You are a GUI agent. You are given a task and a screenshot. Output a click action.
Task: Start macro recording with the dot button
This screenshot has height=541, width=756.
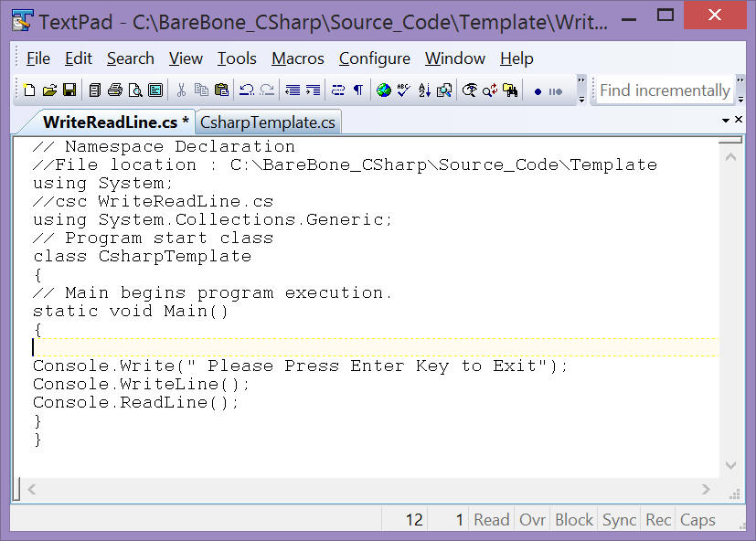(538, 91)
